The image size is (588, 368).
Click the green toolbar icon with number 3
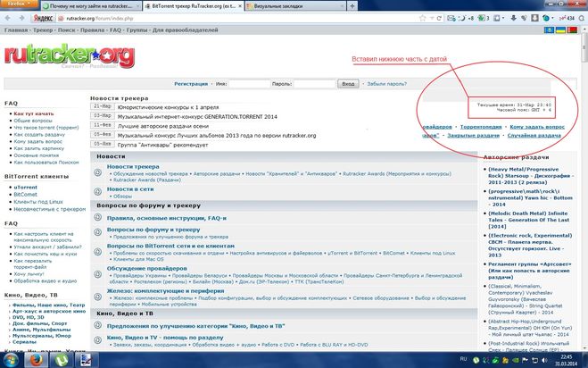pos(484,18)
